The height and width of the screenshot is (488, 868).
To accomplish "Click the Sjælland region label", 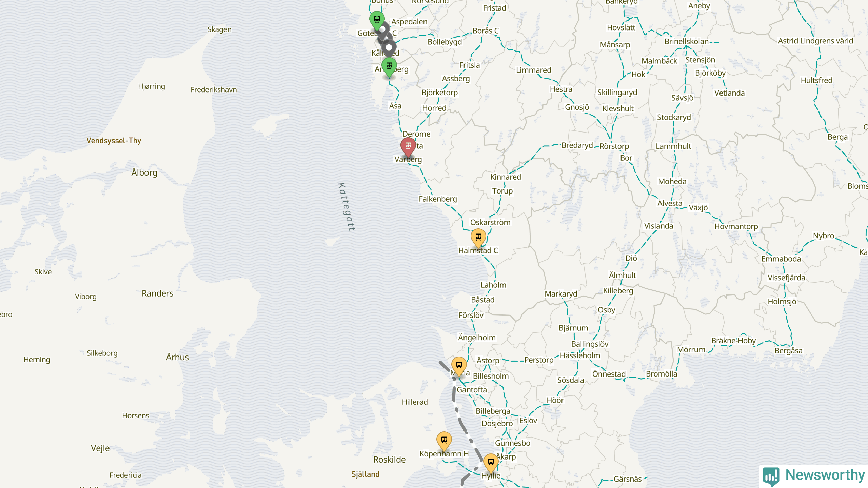I will pyautogui.click(x=365, y=474).
